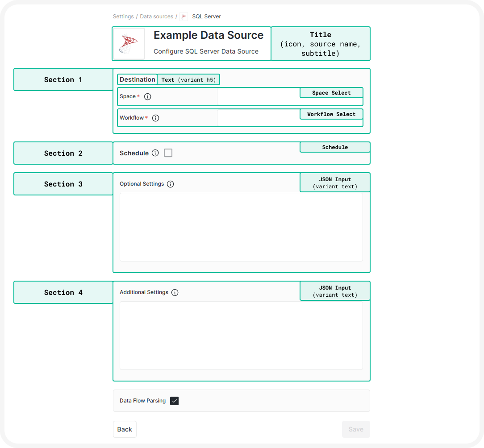This screenshot has width=484, height=448.
Task: Click the Destination section heading
Action: (137, 79)
